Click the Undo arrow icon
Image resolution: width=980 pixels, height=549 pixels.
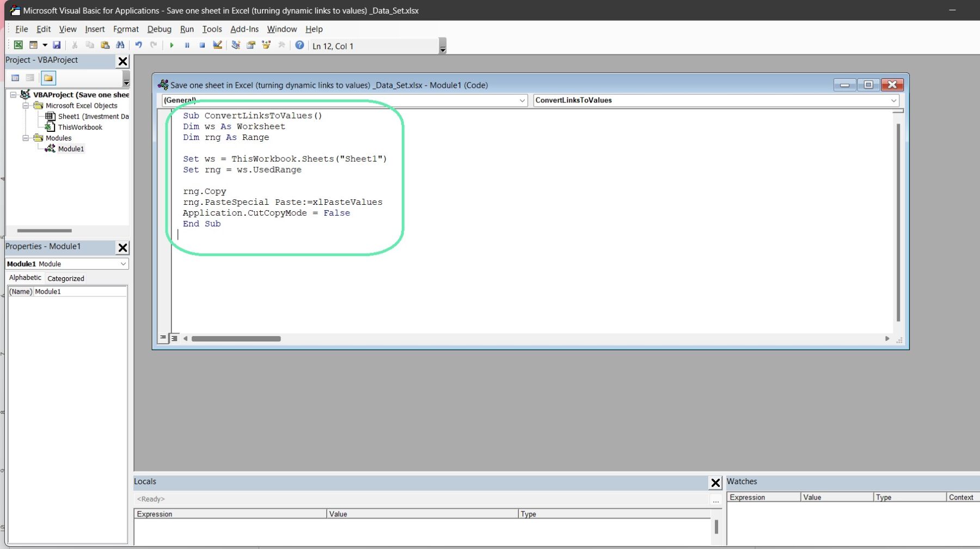(x=139, y=45)
